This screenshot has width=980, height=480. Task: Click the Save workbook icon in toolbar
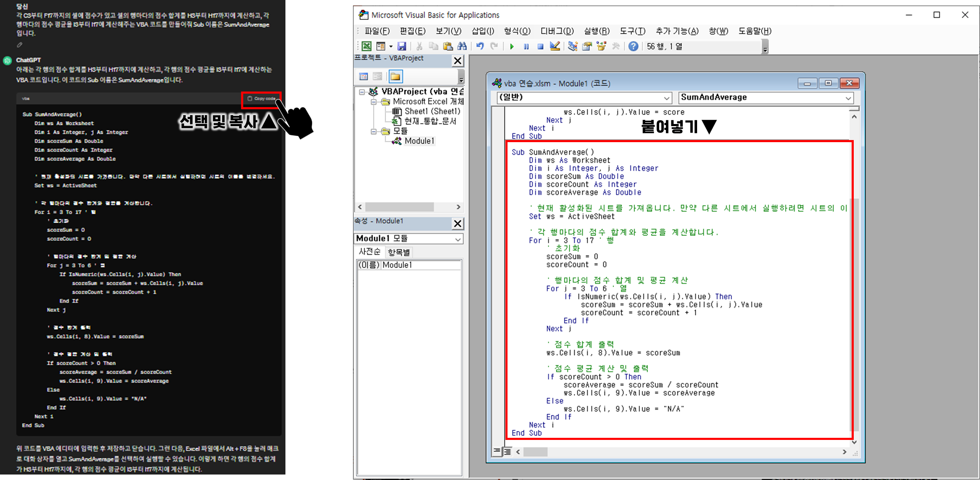(x=402, y=46)
